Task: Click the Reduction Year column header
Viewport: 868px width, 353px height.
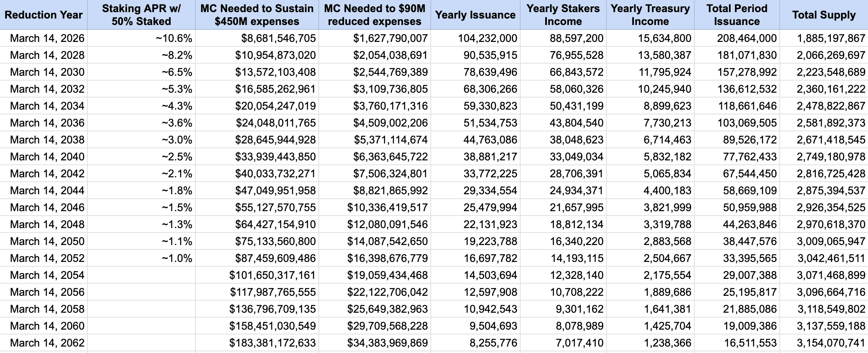Action: point(44,15)
